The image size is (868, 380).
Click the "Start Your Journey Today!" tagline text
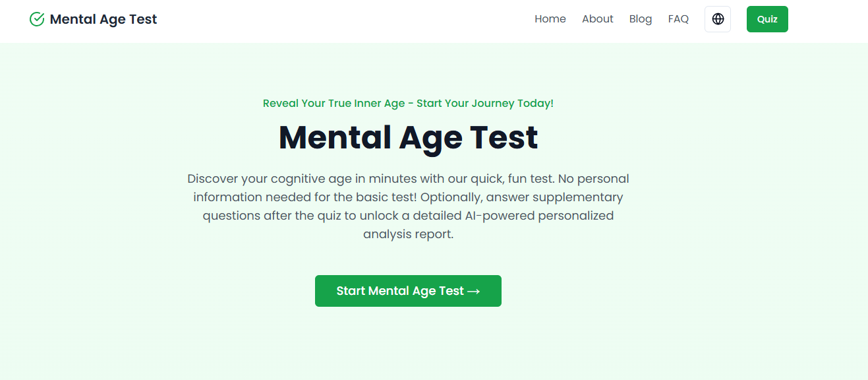[x=485, y=104]
